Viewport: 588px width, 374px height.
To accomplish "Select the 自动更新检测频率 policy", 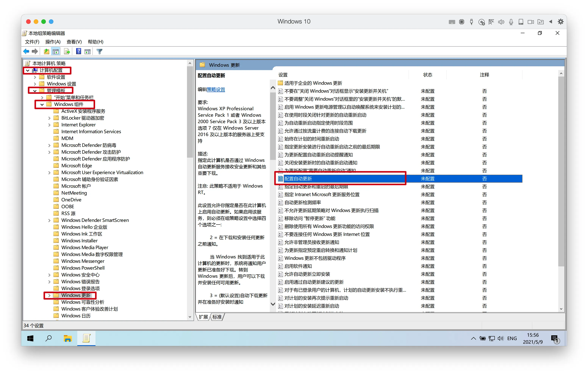I will click(303, 203).
